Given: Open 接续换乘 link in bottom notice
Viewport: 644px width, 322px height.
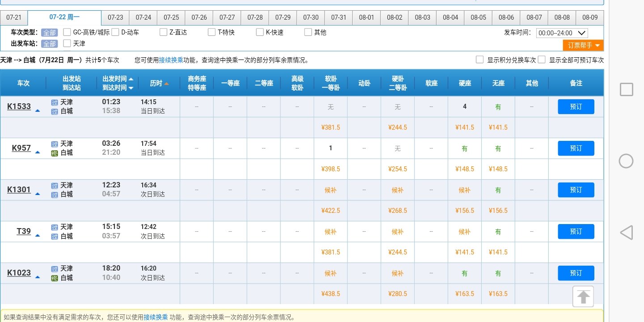Looking at the screenshot, I should point(156,318).
